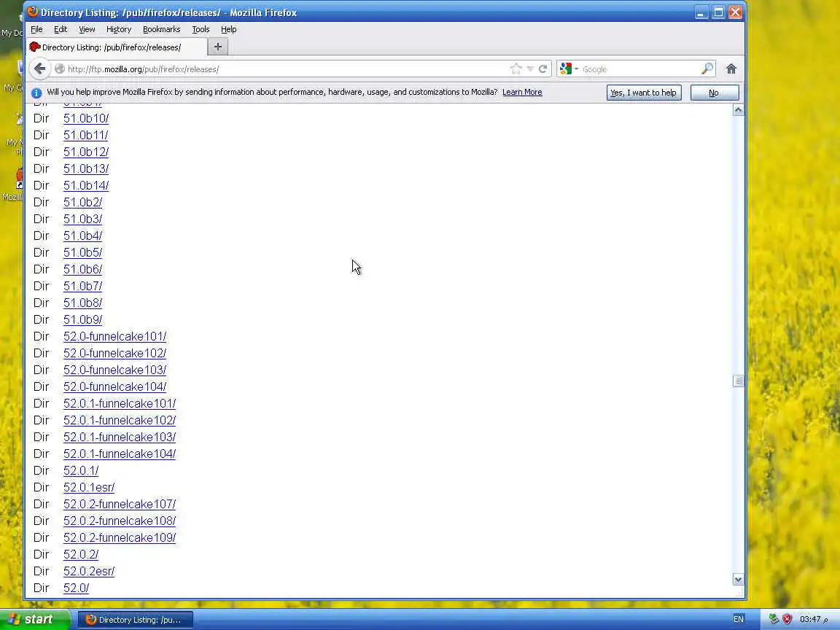
Task: Click the Back arrow navigation button
Action: tap(39, 69)
